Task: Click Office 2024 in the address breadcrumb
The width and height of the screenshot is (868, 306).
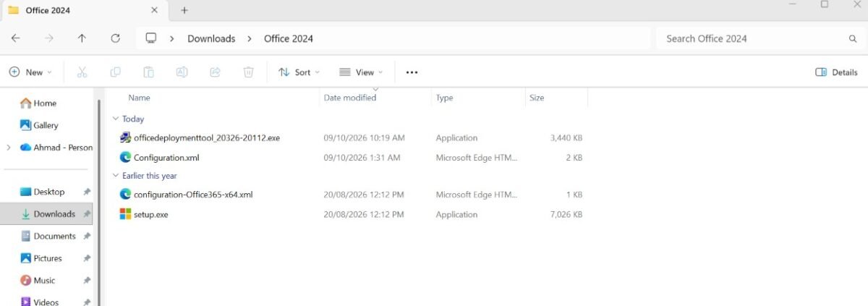Action: [x=289, y=38]
